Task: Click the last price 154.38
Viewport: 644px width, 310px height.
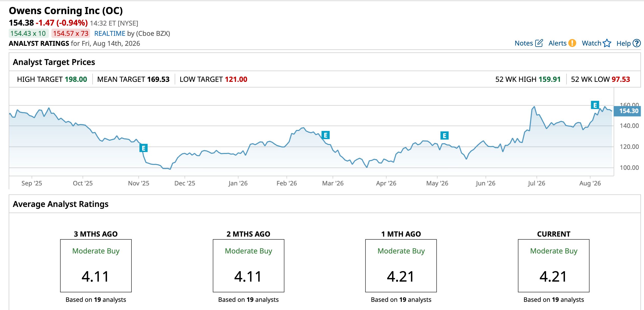Action: (x=21, y=23)
